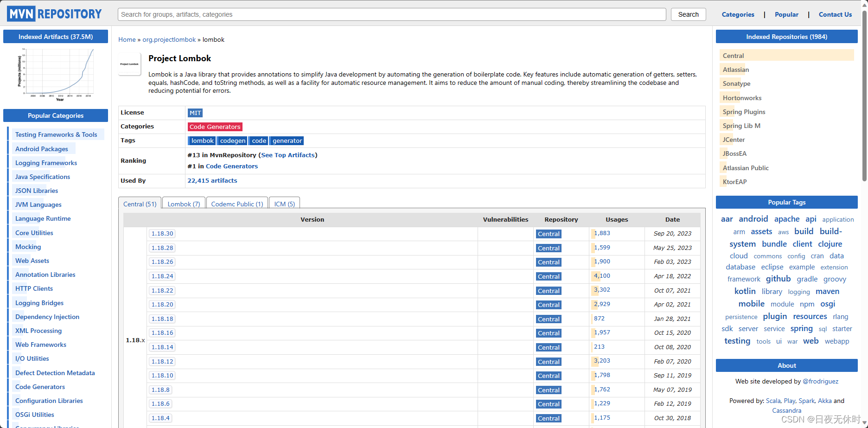Click the MIT license badge
Image resolution: width=868 pixels, height=428 pixels.
195,113
